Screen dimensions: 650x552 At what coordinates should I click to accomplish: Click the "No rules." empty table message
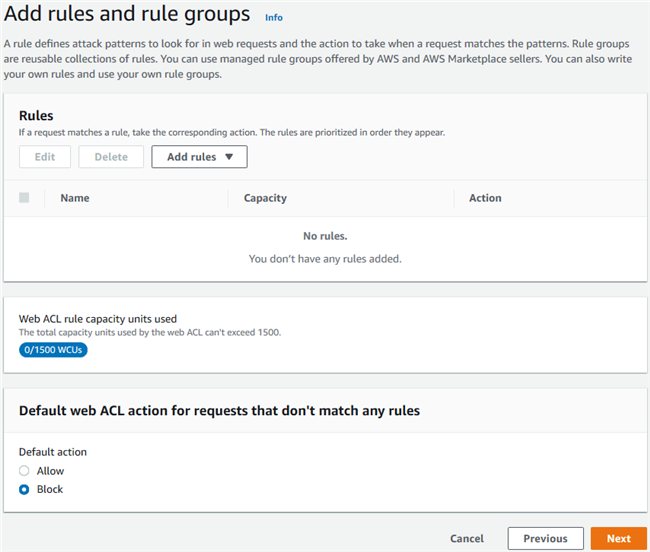(325, 236)
